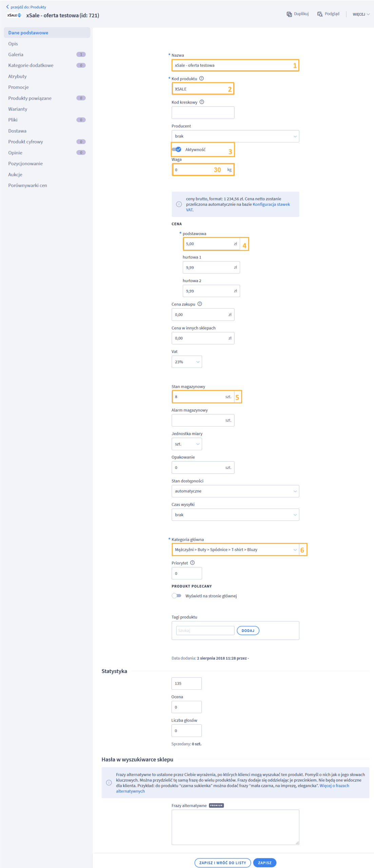This screenshot has width=374, height=868.
Task: Enable Wyświetl na stronie głównej toggle
Action: point(176,596)
